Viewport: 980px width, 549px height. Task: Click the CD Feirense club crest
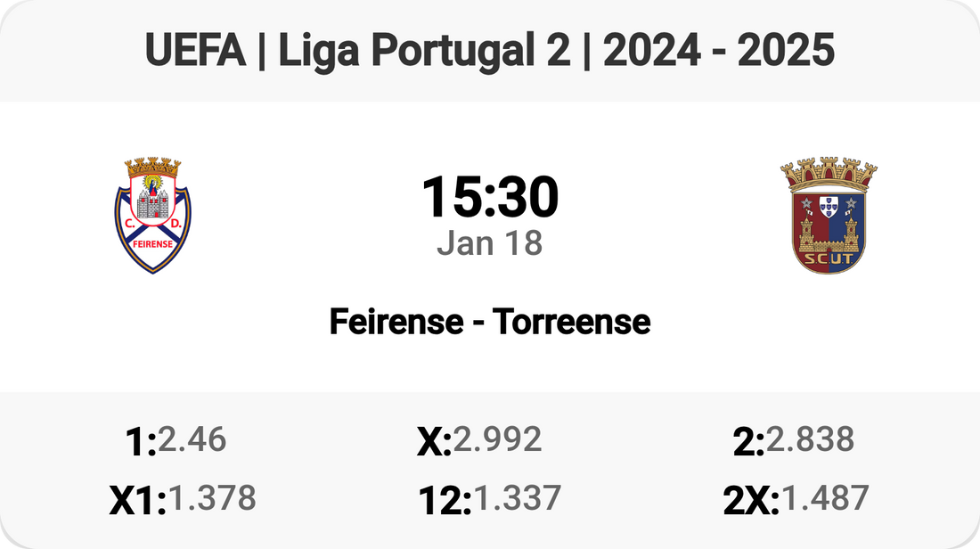click(x=153, y=215)
